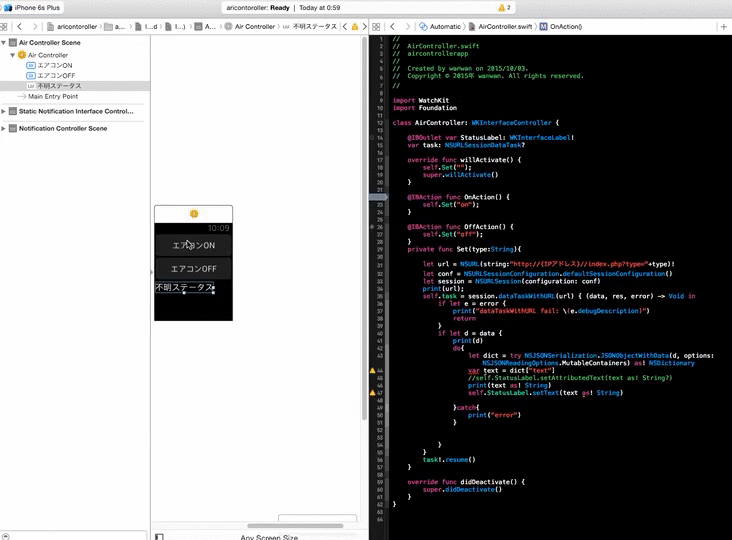Open the 'I...d' storyboard file breadcrumb

(x=146, y=27)
